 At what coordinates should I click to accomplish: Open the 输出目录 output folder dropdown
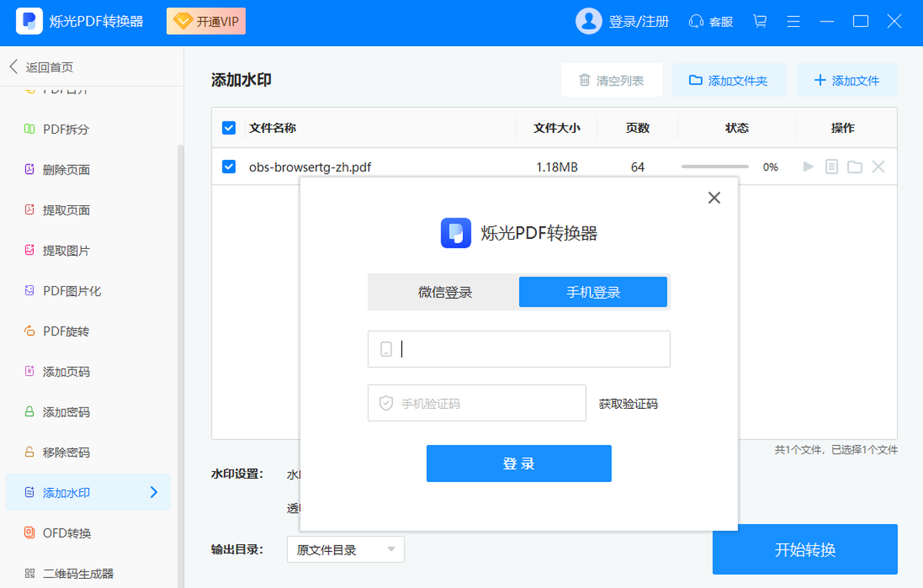345,550
